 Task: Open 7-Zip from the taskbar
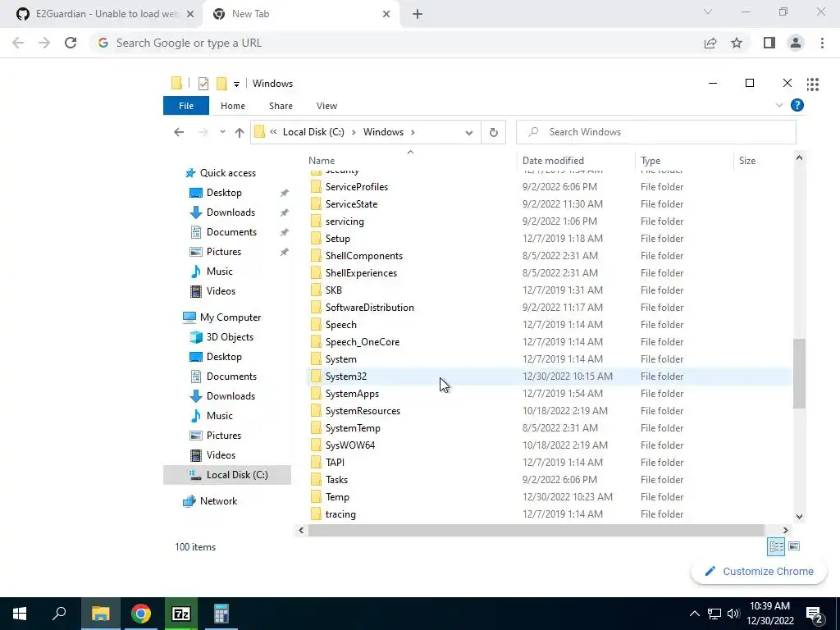pyautogui.click(x=181, y=614)
